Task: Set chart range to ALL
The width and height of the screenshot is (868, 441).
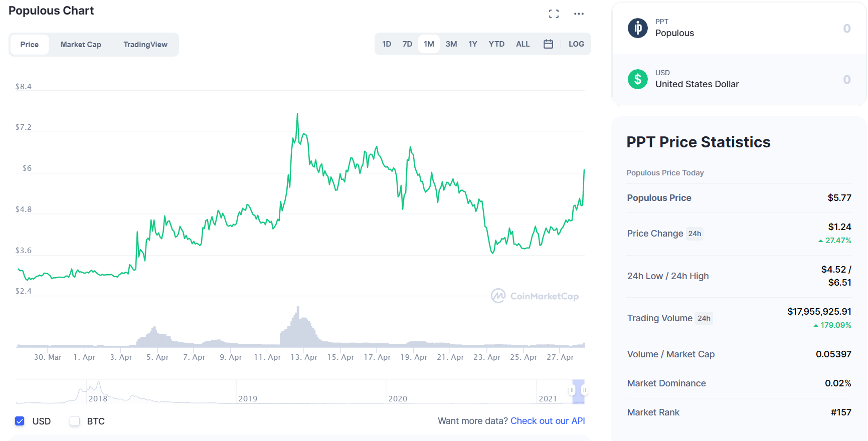Action: (523, 44)
